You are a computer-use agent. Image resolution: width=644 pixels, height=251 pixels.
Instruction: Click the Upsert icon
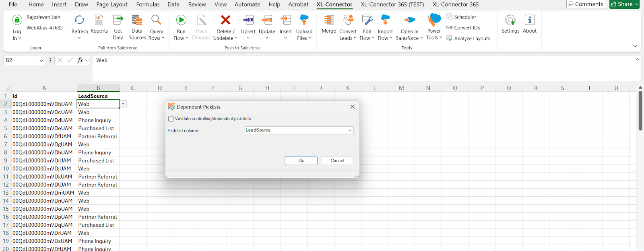coord(248,20)
